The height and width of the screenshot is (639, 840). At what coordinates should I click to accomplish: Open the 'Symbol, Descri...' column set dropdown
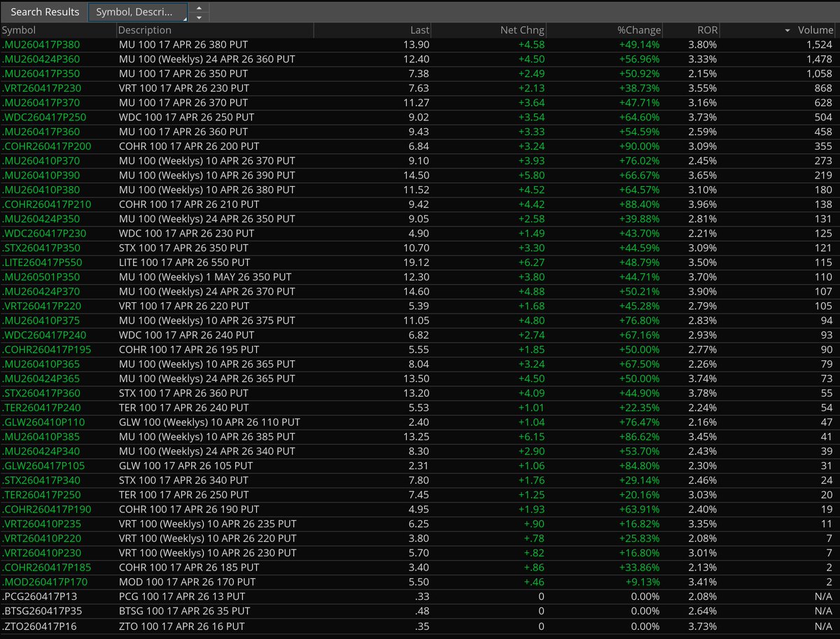pyautogui.click(x=138, y=12)
